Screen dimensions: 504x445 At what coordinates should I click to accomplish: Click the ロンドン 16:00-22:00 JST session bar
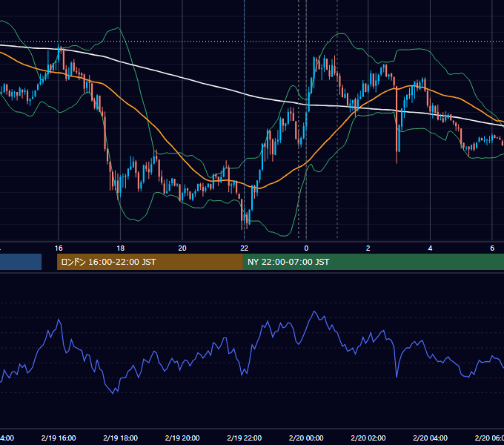click(x=150, y=262)
